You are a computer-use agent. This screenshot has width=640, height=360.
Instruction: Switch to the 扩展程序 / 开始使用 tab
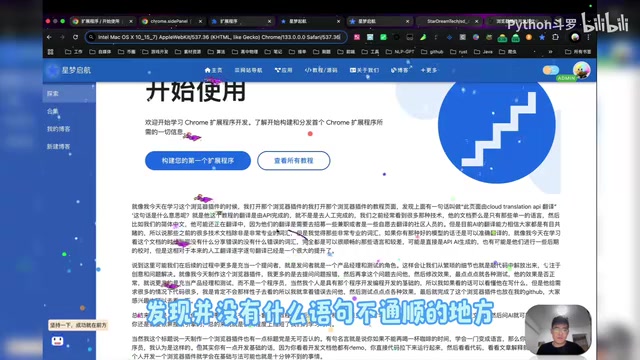(102, 21)
